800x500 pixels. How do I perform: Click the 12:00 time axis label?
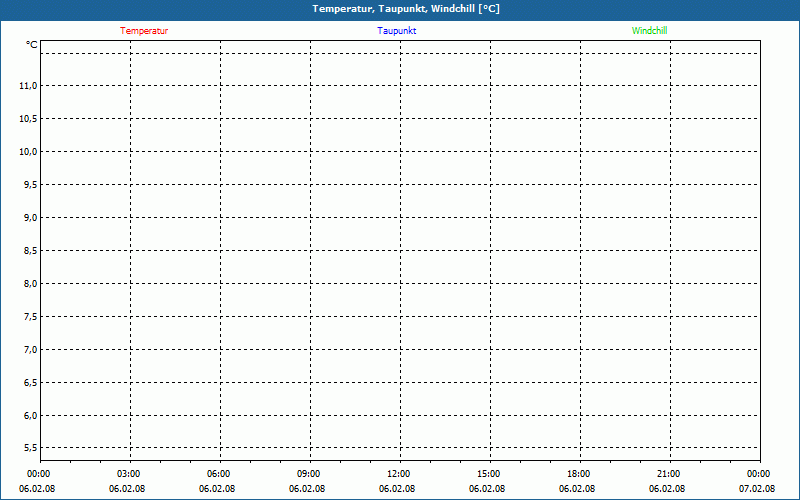[x=398, y=474]
